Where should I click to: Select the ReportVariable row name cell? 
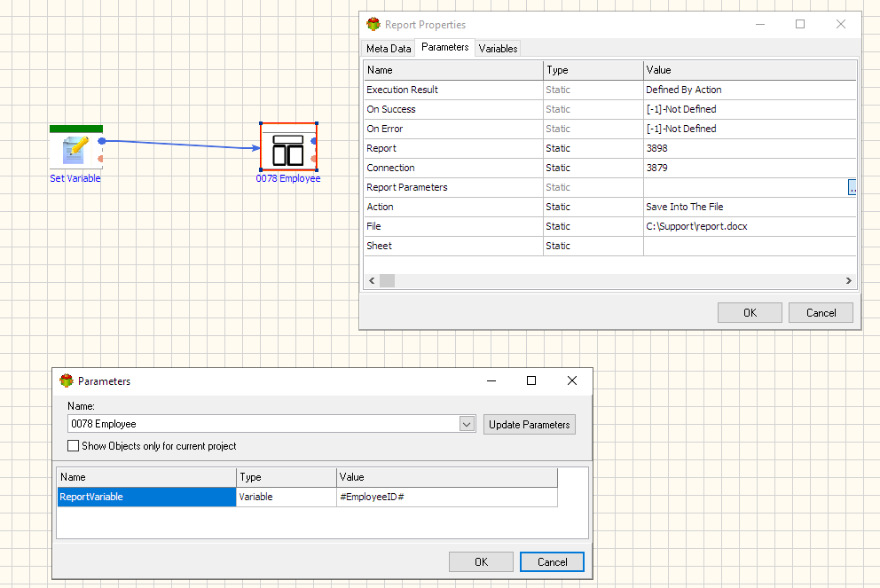[146, 498]
